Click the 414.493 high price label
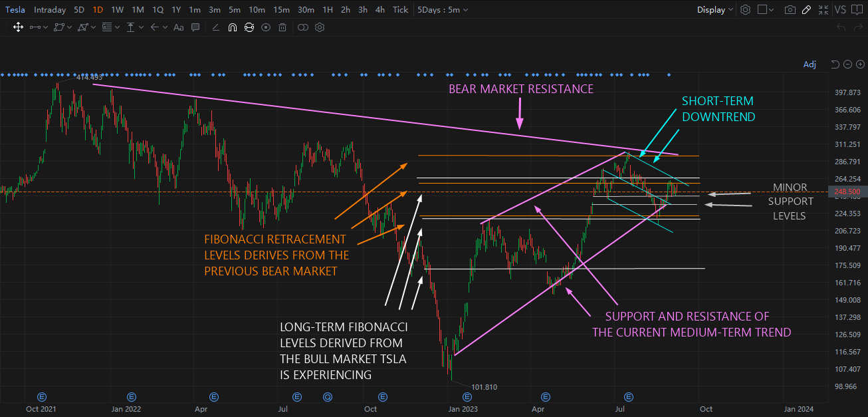 click(x=89, y=77)
